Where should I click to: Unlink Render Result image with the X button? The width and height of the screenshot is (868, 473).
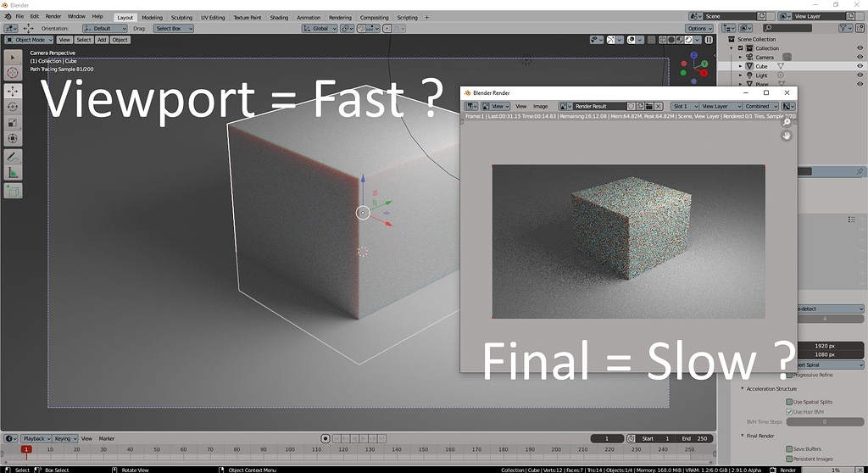[658, 106]
